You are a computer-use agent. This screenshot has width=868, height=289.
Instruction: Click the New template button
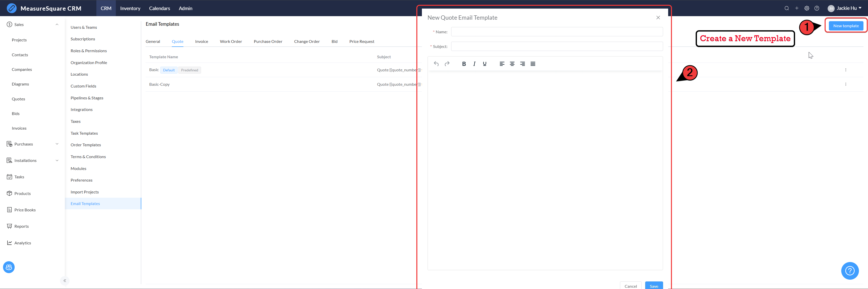[846, 26]
